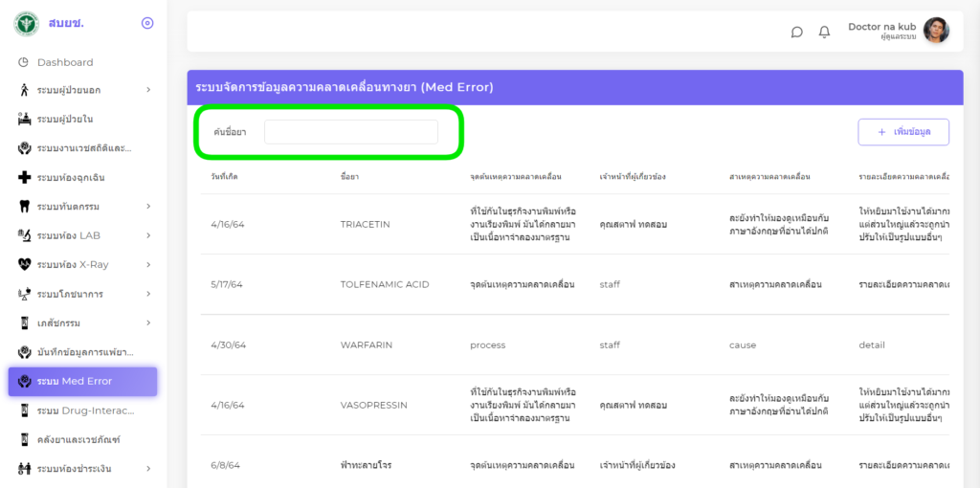This screenshot has width=980, height=488.
Task: Open the chat messages icon
Action: 796,32
